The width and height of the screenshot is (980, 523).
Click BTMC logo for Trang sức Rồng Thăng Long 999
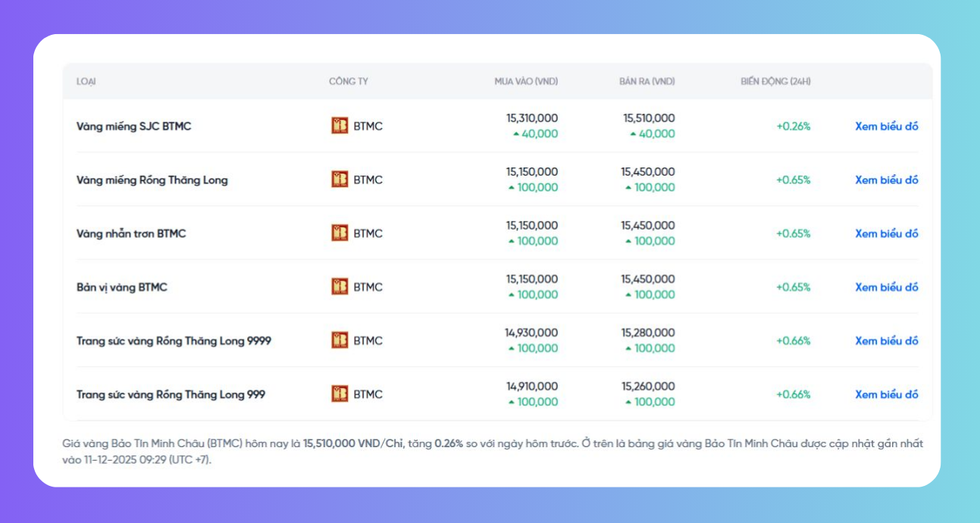coord(340,394)
